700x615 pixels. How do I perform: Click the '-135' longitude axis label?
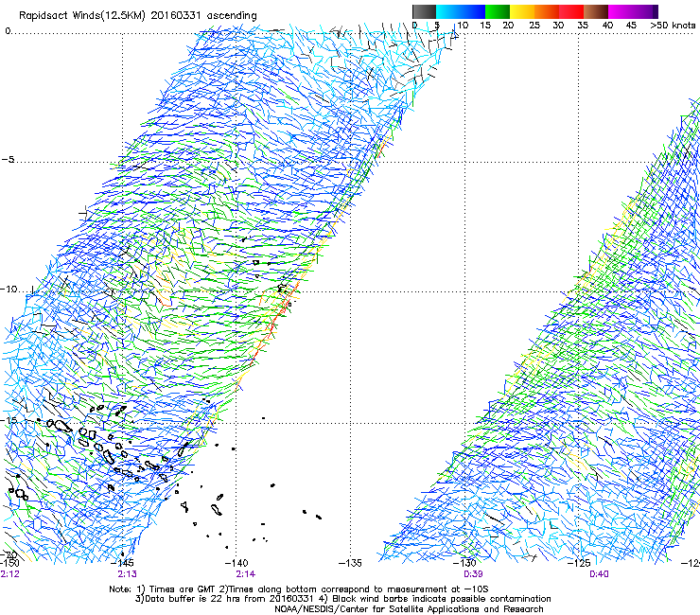tap(350, 563)
